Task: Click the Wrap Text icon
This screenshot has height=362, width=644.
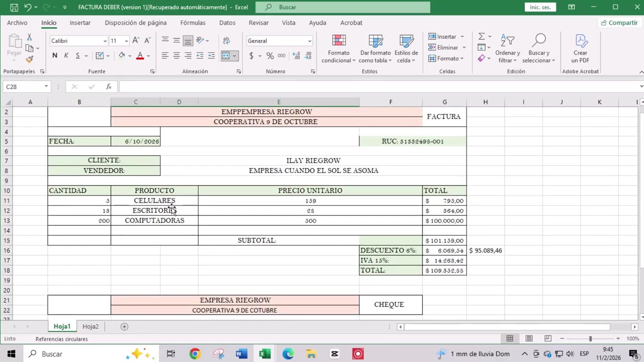Action: coord(226,41)
